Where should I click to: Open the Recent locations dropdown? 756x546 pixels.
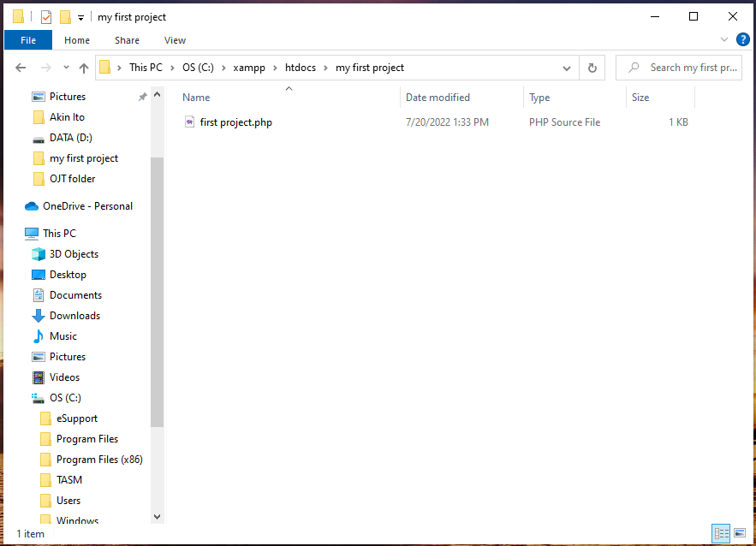(66, 68)
